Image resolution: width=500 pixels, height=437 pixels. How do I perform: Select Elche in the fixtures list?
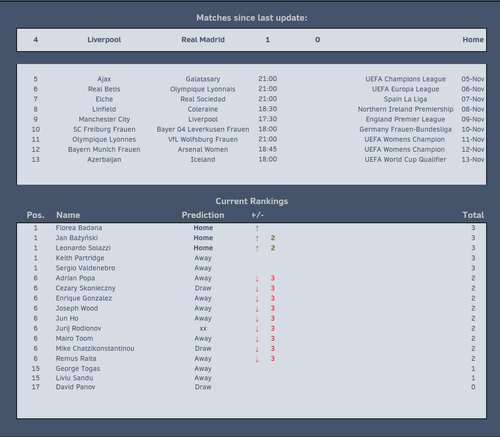[x=104, y=99]
